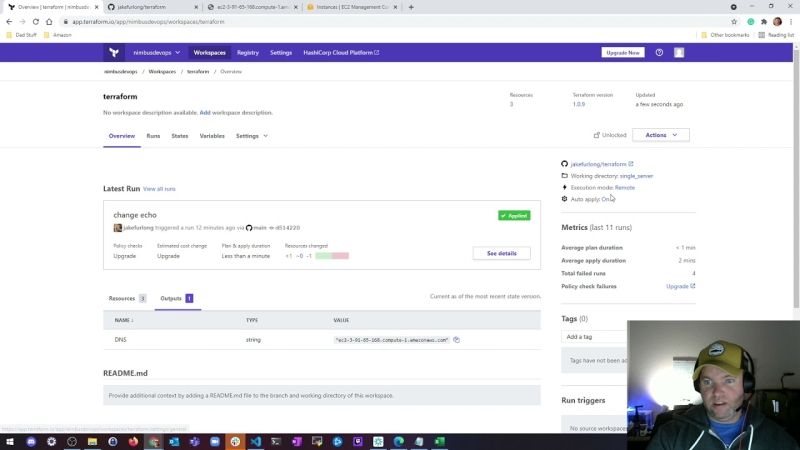Open organization Settings in the top nav

point(281,53)
